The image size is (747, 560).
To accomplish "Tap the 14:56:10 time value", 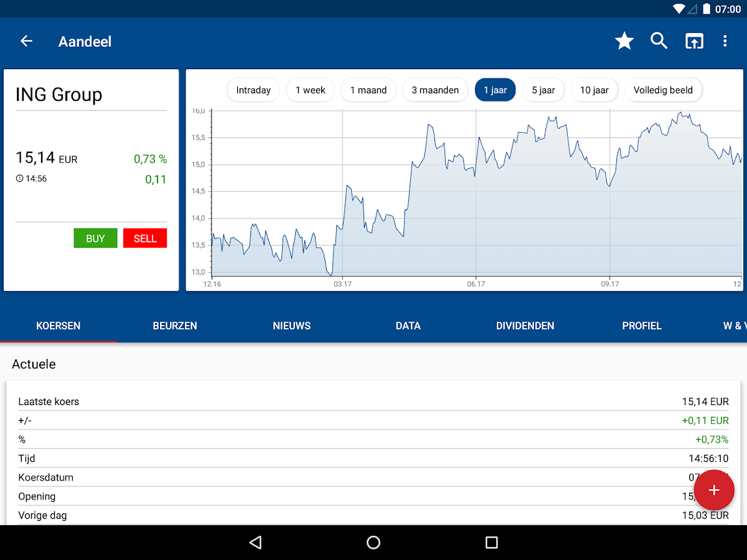I will (x=708, y=459).
